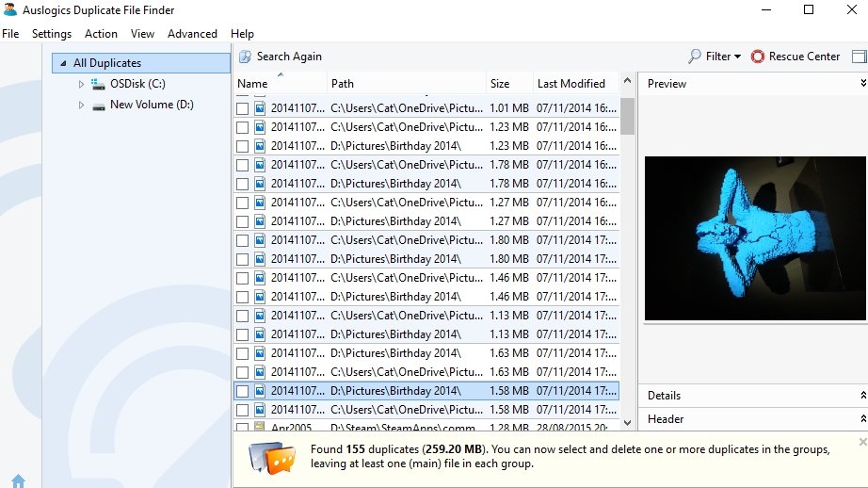868x488 pixels.
Task: Click the C:\Users path of the 1.13 MB row
Action: (407, 316)
